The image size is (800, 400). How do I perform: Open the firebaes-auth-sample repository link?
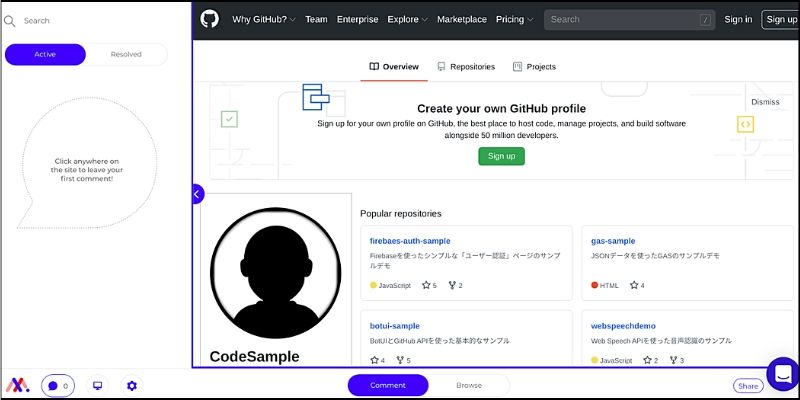[410, 241]
